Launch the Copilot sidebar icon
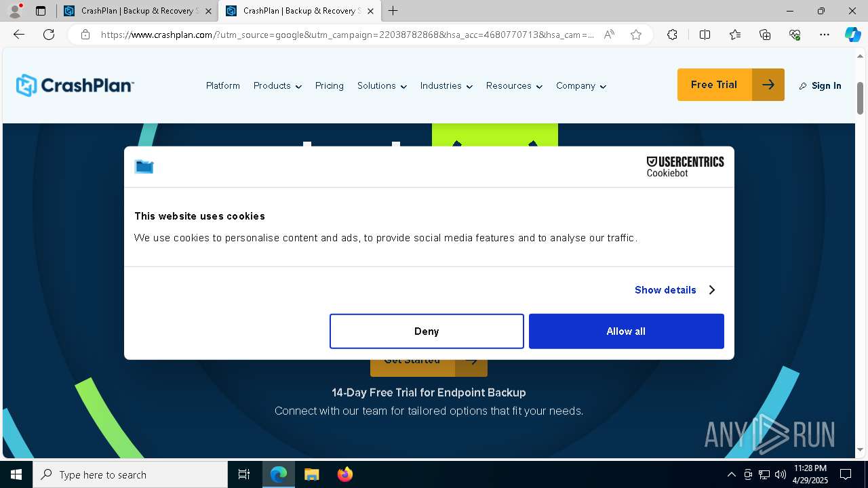868x488 pixels. click(x=852, y=35)
